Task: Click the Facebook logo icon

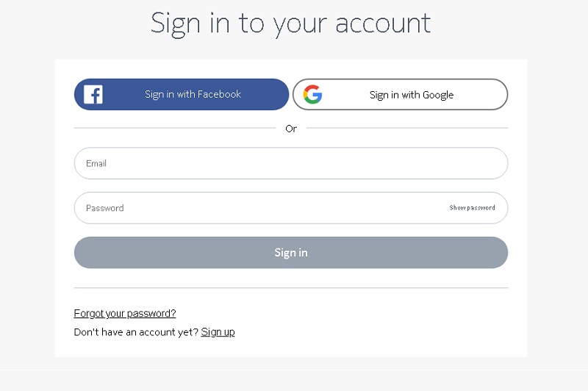Action: (93, 94)
